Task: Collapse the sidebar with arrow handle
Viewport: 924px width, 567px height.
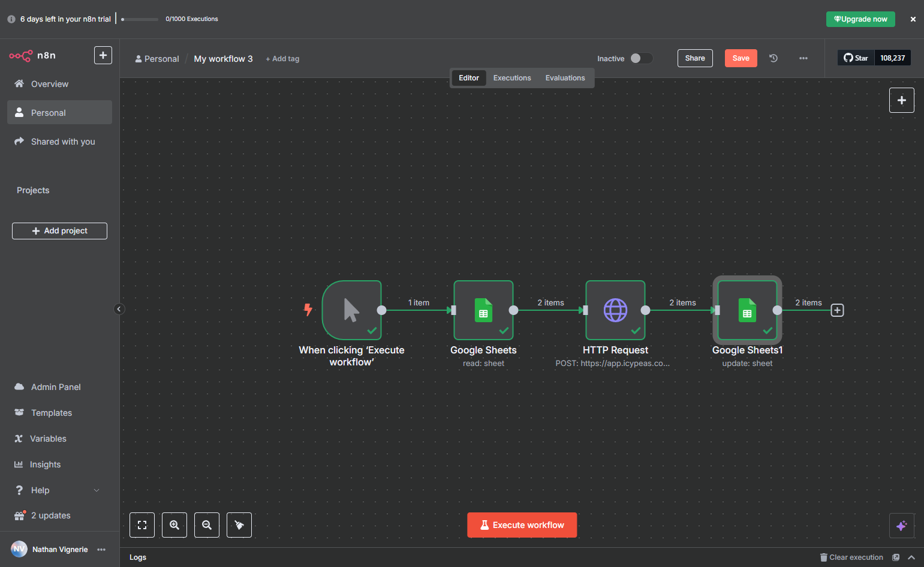Action: (119, 309)
